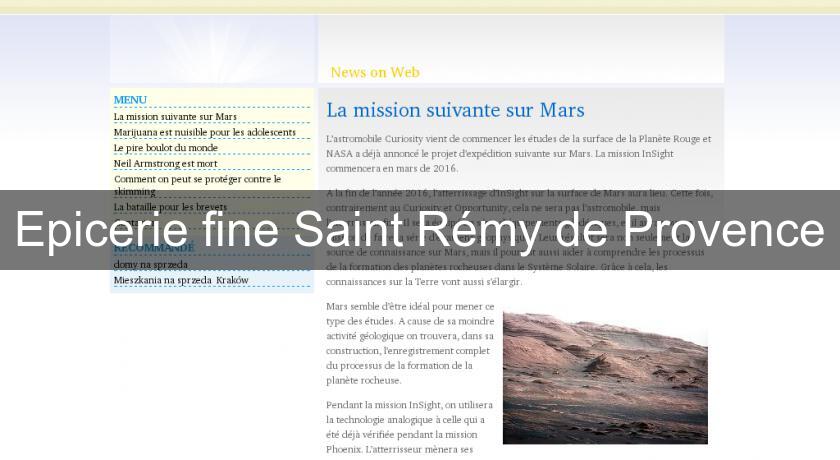
Task: Follow 'Mieszkania na sprzeda Kraków' link
Action: click(181, 281)
